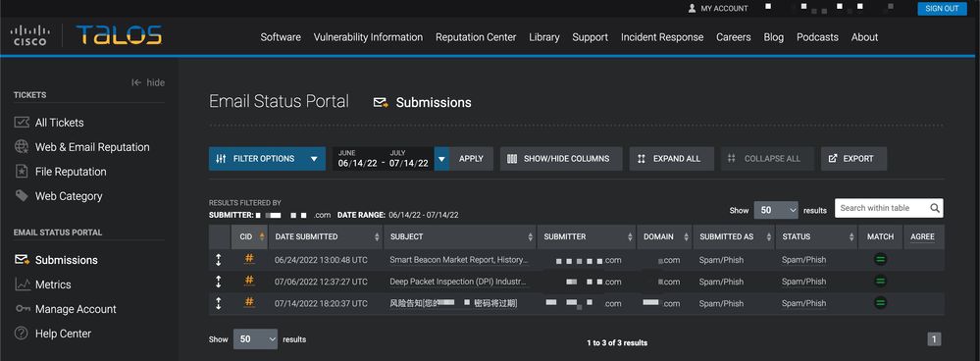Sort by Submitted As column
Viewport: 980px width, 361px height.
coord(734,236)
